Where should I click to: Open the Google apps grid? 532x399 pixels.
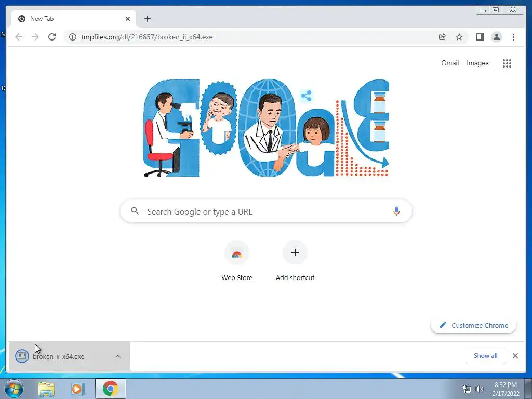point(507,63)
